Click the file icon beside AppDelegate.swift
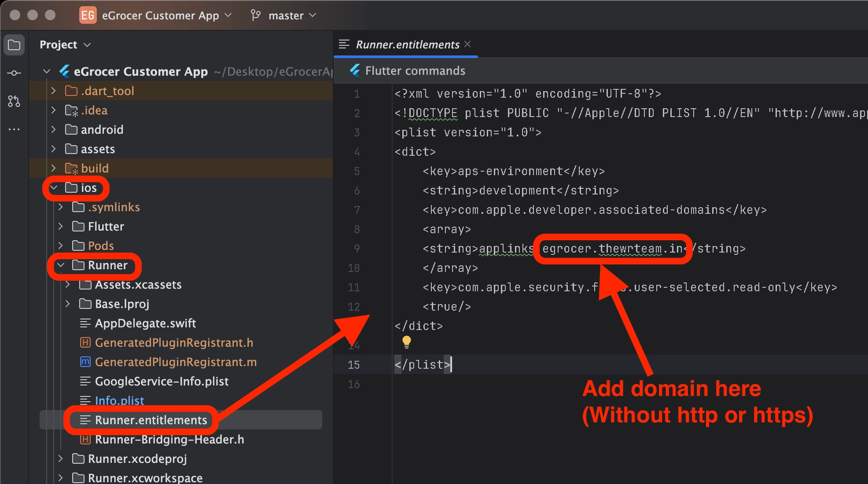The height and width of the screenshot is (484, 868). click(x=85, y=323)
